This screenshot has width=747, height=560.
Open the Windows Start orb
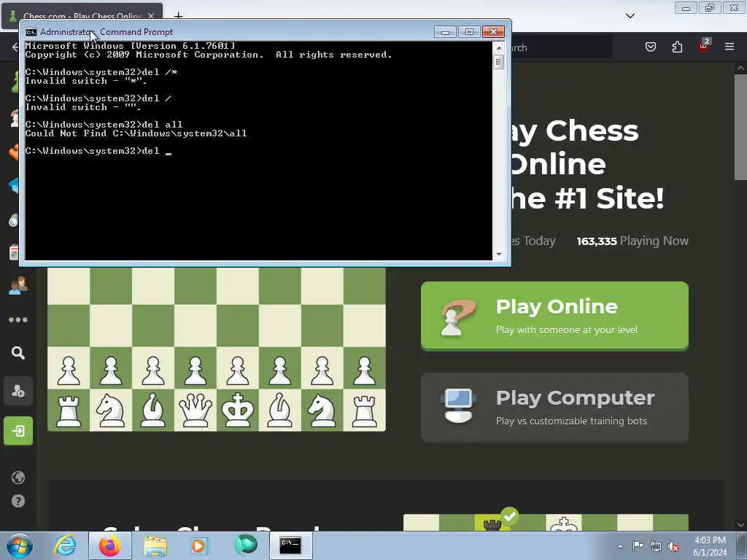20,545
